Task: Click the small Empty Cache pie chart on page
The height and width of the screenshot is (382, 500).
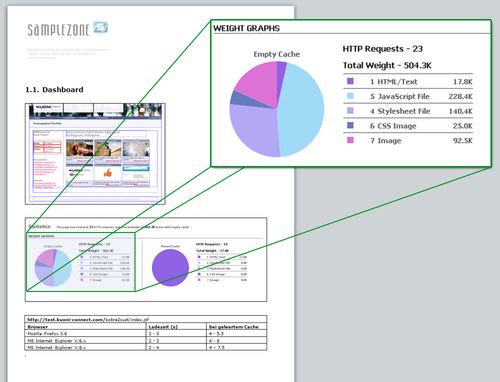Action: [x=53, y=268]
